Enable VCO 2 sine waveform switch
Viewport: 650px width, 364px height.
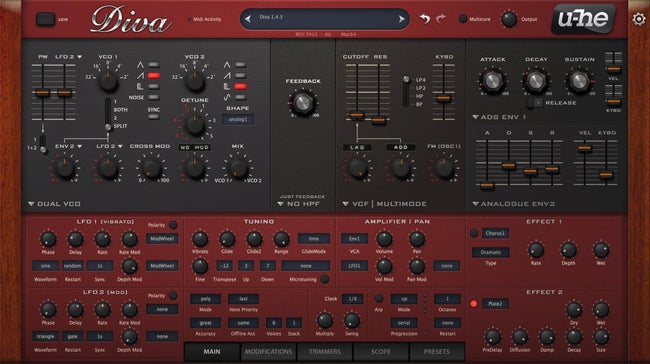click(x=240, y=97)
